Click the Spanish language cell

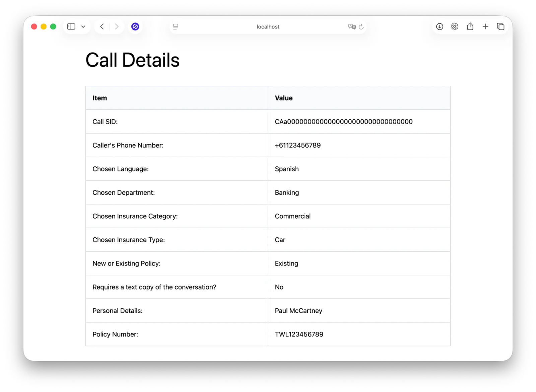tap(286, 169)
